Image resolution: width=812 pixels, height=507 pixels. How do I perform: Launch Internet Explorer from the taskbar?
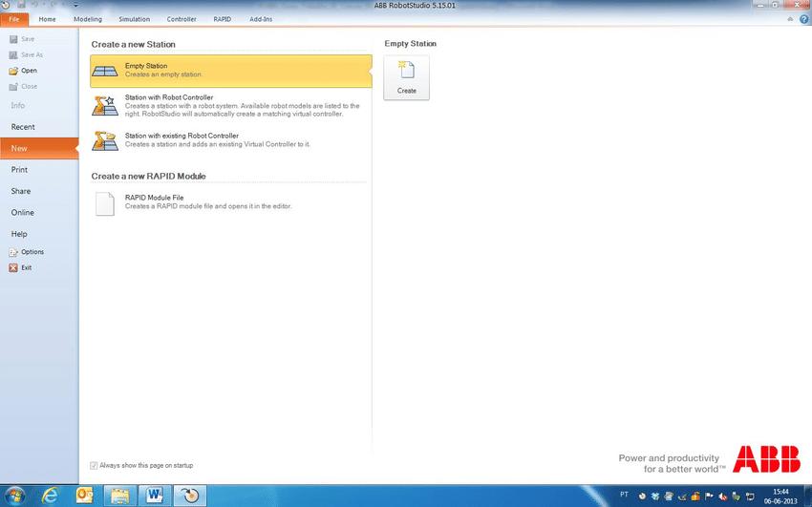51,496
